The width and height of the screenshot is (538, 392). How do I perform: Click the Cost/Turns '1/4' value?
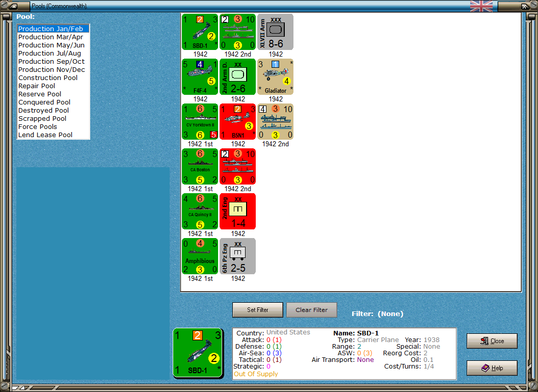click(428, 367)
